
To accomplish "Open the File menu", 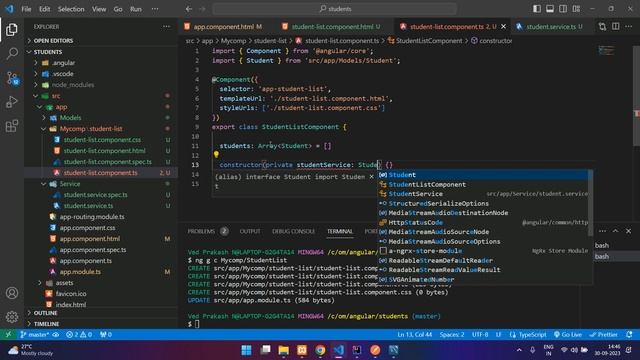I will [x=26, y=9].
